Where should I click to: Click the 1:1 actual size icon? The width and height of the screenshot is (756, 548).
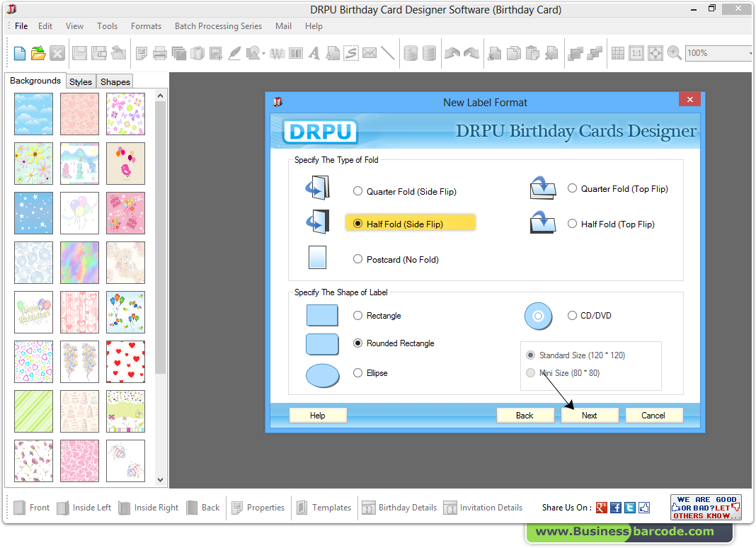[x=636, y=53]
